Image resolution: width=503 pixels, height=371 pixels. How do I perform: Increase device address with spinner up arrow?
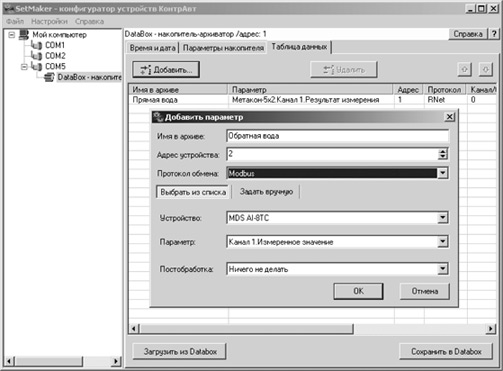443,151
